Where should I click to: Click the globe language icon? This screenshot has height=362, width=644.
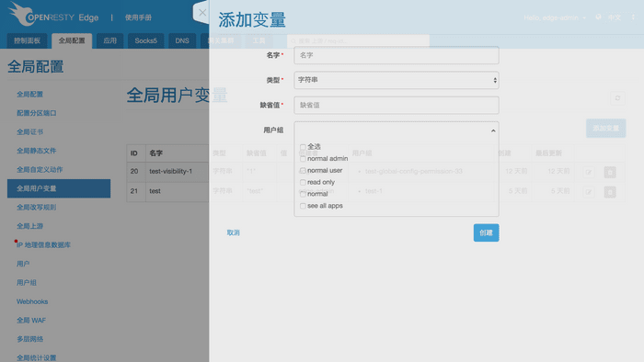coord(598,17)
